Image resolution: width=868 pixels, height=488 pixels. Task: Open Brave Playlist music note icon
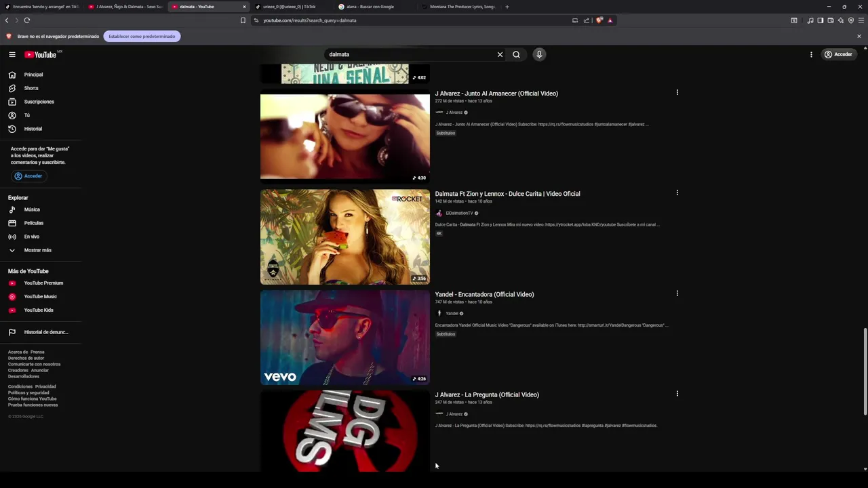(810, 20)
